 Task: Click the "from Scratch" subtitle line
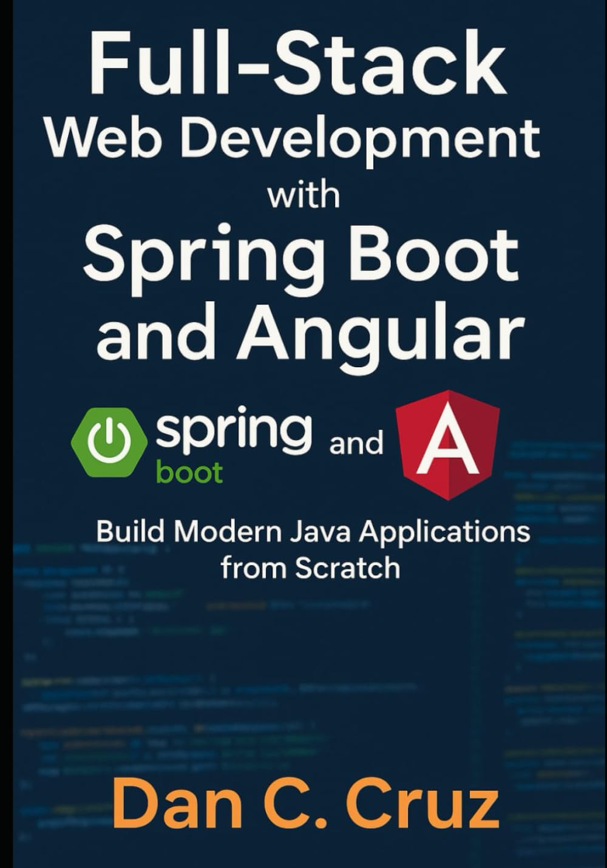[x=310, y=569]
